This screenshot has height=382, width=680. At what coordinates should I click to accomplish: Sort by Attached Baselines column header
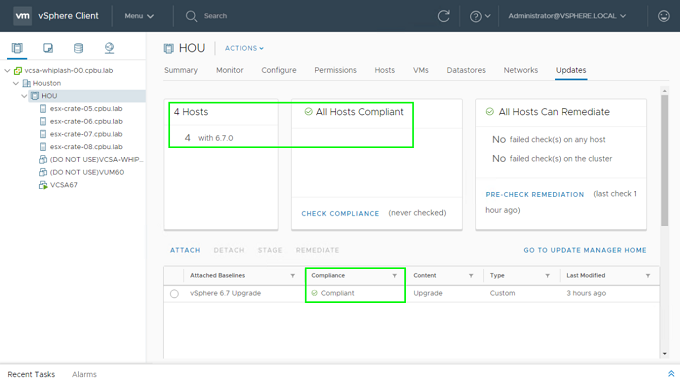pyautogui.click(x=217, y=275)
